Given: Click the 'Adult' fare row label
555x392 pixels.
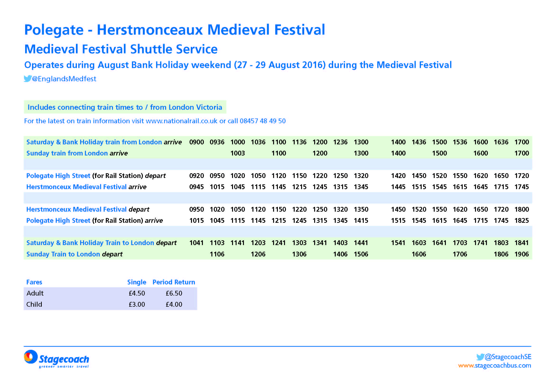Looking at the screenshot, I should point(35,293).
